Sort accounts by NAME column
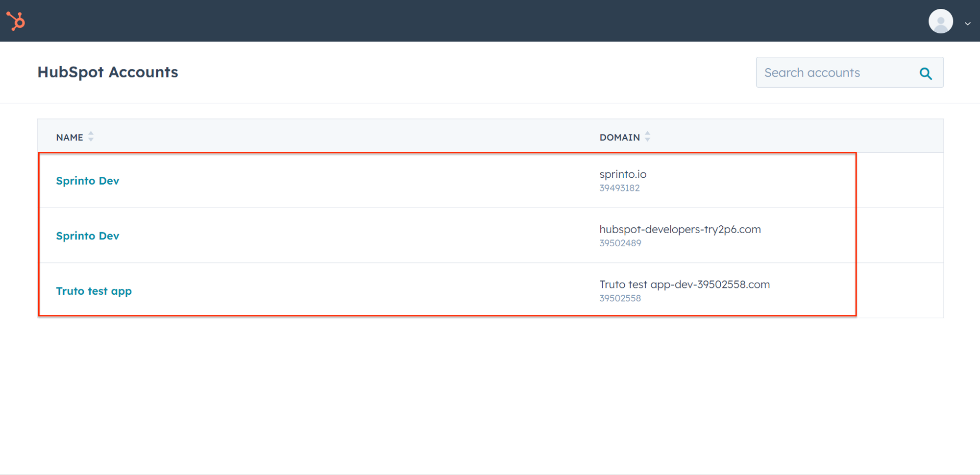Image resolution: width=980 pixels, height=475 pixels. [x=91, y=137]
